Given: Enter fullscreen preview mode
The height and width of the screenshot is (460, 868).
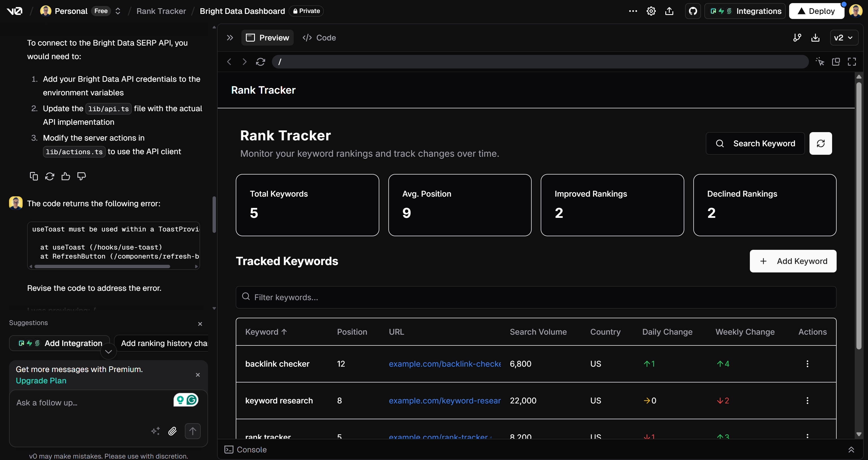Looking at the screenshot, I should click(852, 62).
